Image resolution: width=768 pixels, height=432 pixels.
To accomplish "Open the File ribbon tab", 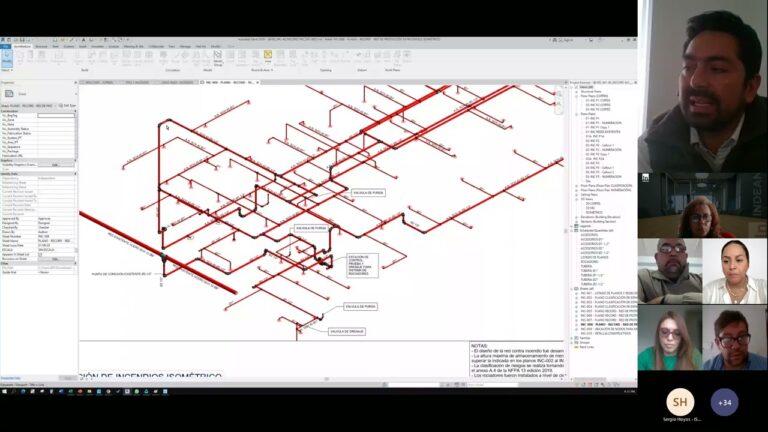I will (x=5, y=47).
